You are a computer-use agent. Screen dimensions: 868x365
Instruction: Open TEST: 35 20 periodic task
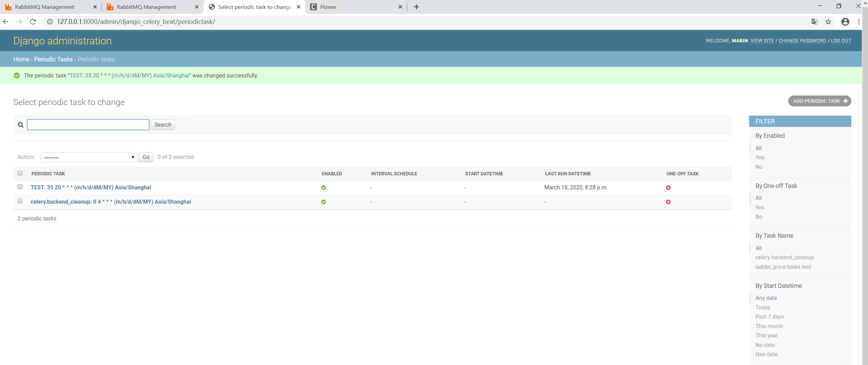(x=91, y=187)
